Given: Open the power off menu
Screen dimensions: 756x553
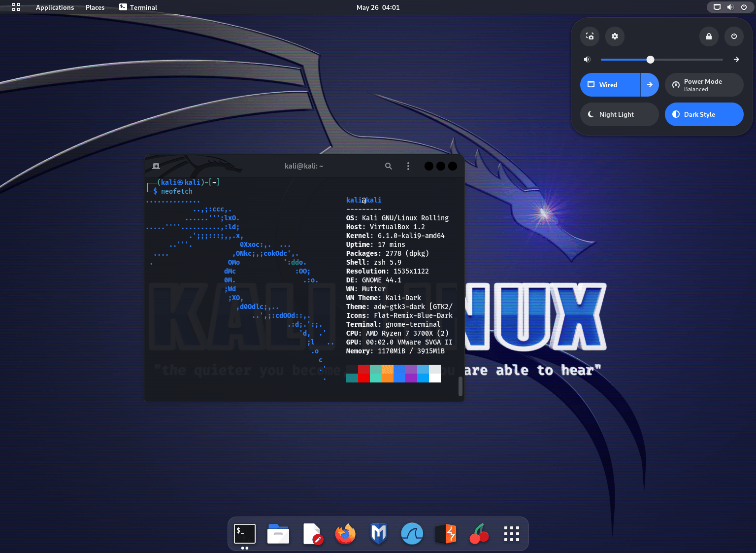Looking at the screenshot, I should tap(734, 36).
